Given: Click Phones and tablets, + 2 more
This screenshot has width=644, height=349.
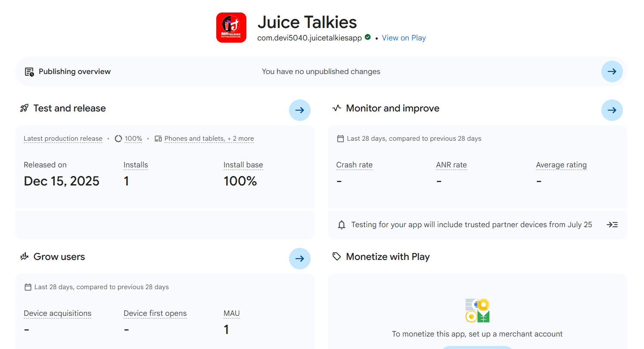Looking at the screenshot, I should [209, 139].
